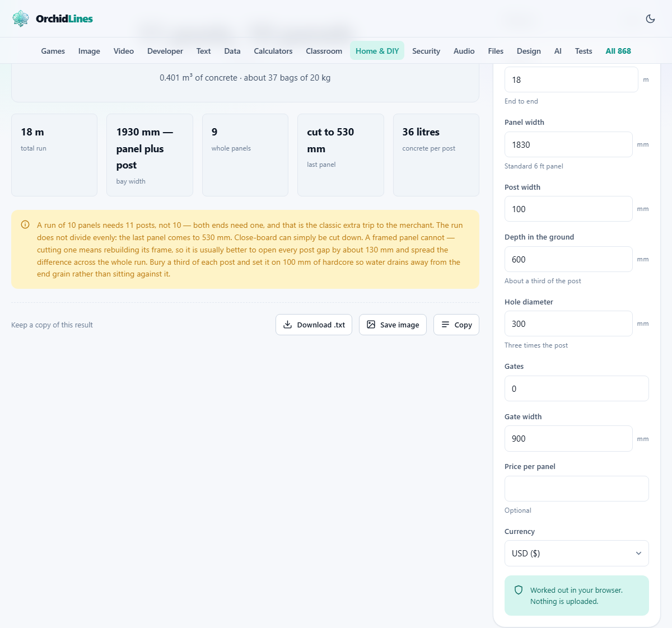
Task: Focus the Post width field showing 100
Action: click(568, 209)
